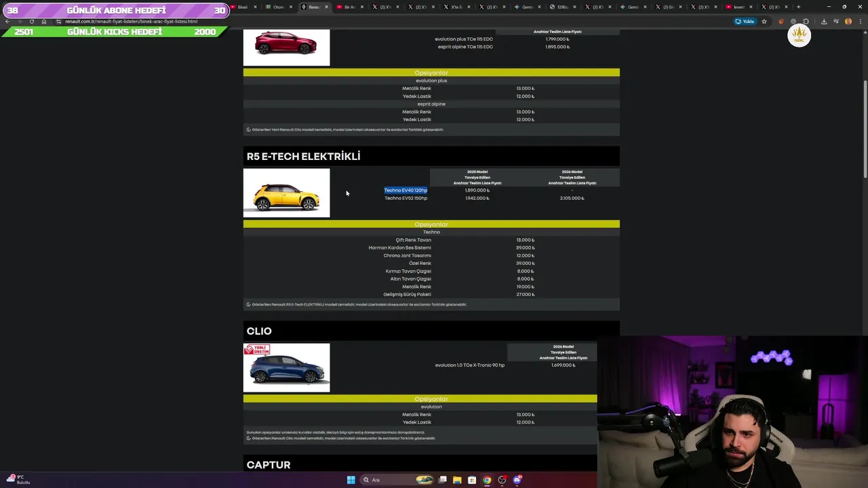This screenshot has width=868, height=488.
Task: Open Task View in taskbar
Action: (x=443, y=480)
